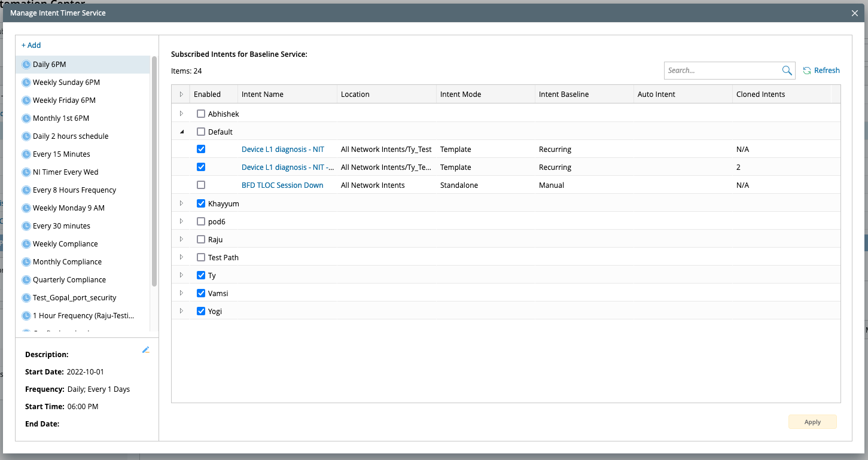Click the pencil edit icon beside Description
The width and height of the screenshot is (868, 460).
[x=145, y=350]
